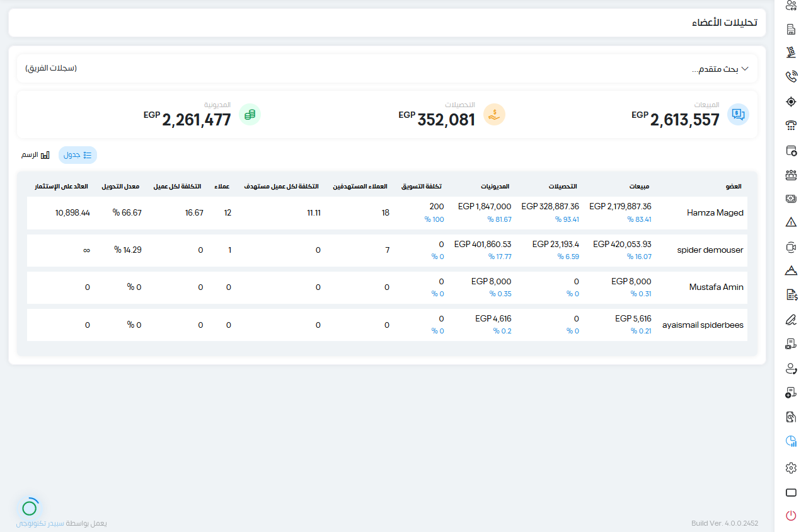Image resolution: width=806 pixels, height=532 pixels.
Task: Click total sales figure 2,613,557
Action: 685,120
